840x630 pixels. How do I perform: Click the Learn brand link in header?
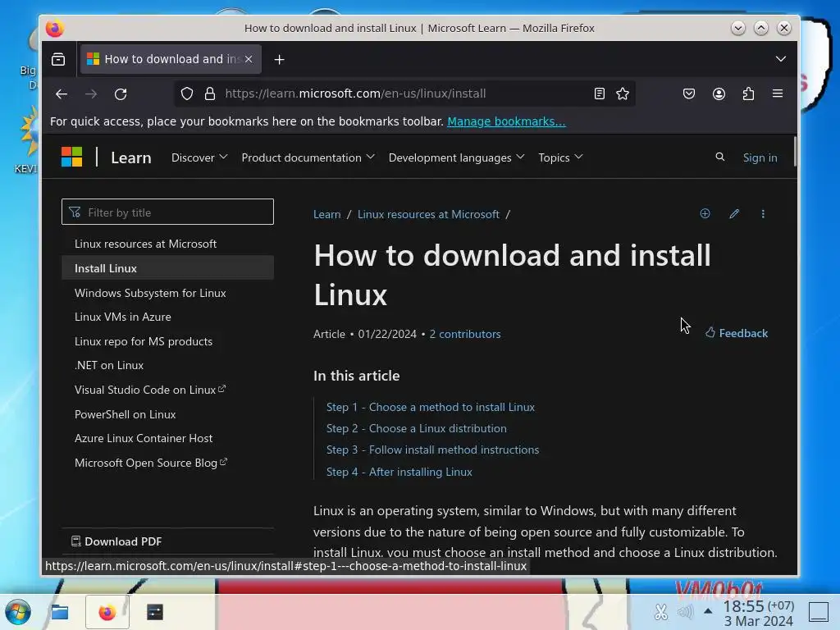[130, 157]
